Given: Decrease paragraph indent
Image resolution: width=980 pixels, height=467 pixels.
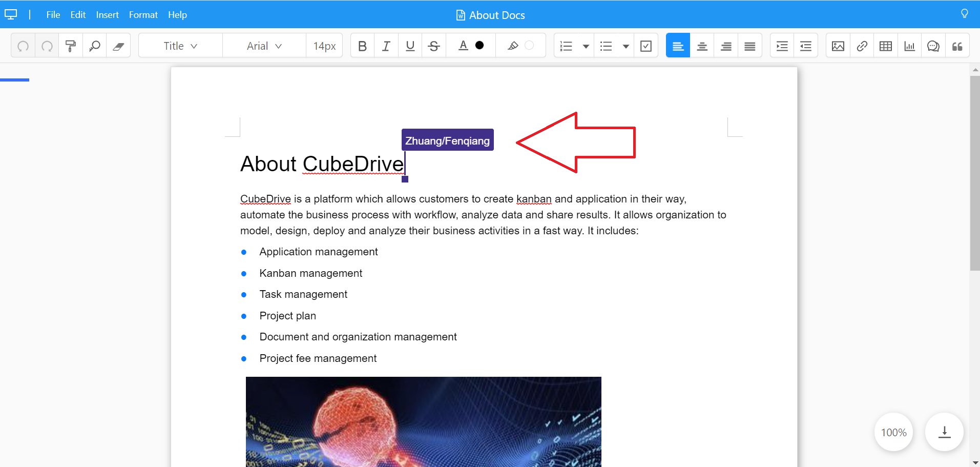Looking at the screenshot, I should coord(806,46).
